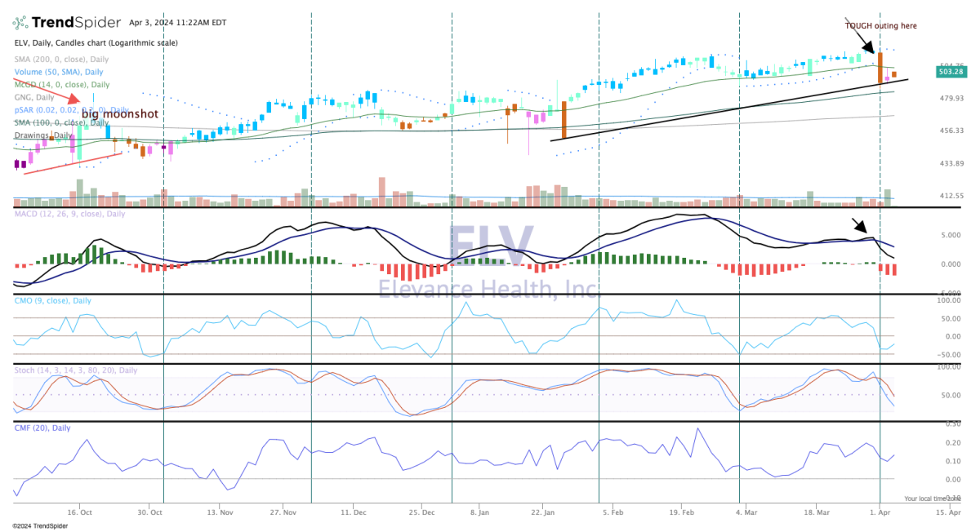
Task: Select the TOUGH outing here annotation
Action: click(x=880, y=25)
